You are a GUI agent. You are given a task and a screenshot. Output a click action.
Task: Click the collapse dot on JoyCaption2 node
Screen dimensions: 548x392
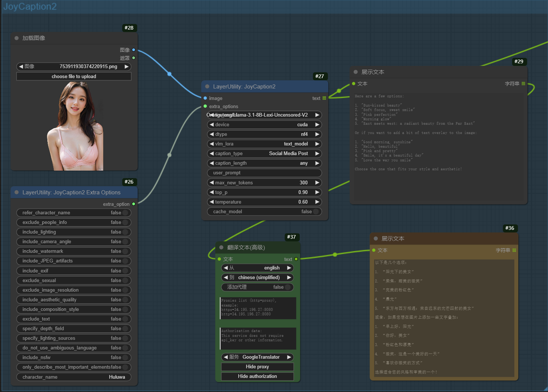[x=207, y=87]
